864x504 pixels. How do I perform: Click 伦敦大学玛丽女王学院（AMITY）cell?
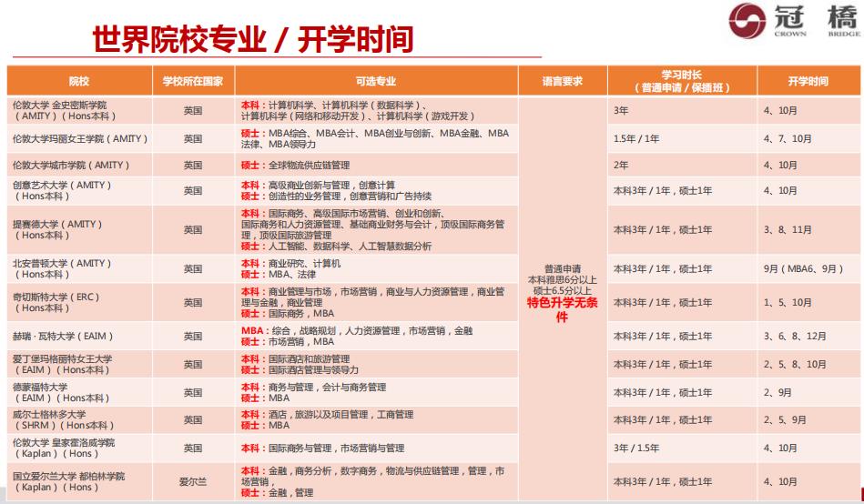pos(79,139)
